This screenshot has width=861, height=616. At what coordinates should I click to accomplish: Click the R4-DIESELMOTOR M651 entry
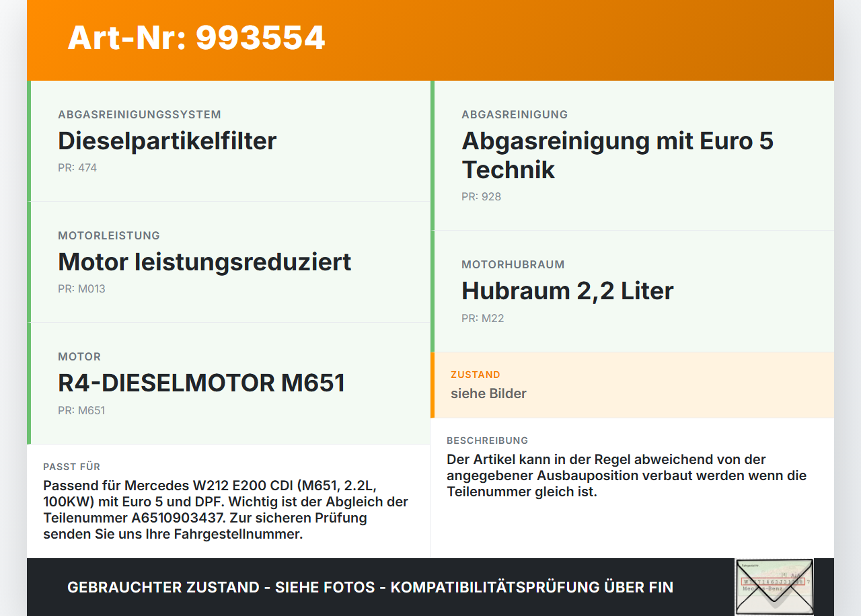[x=229, y=383]
